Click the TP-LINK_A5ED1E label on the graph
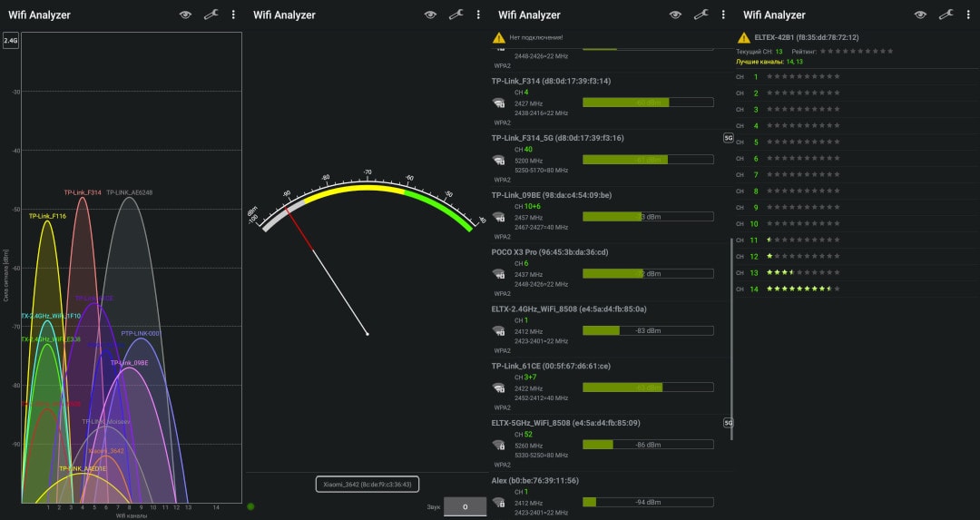 [83, 469]
